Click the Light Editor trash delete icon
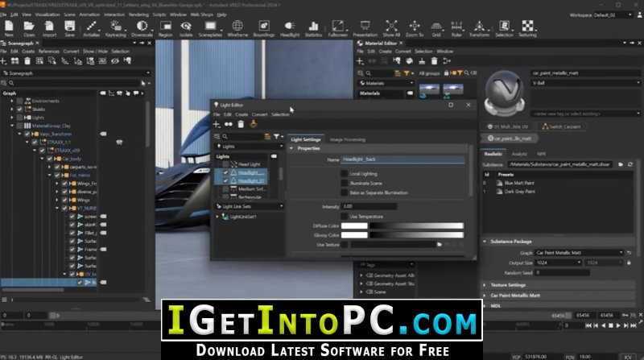The width and height of the screenshot is (644, 360). point(241,124)
